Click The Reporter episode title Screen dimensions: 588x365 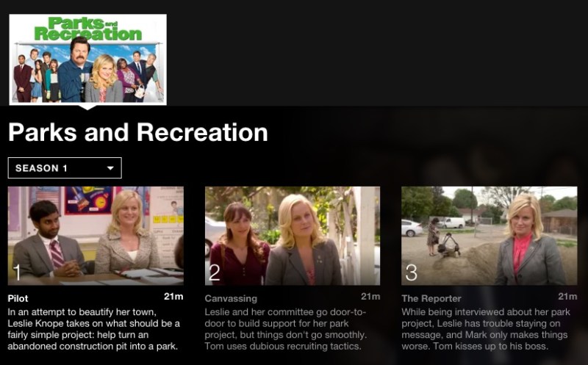pyautogui.click(x=431, y=298)
